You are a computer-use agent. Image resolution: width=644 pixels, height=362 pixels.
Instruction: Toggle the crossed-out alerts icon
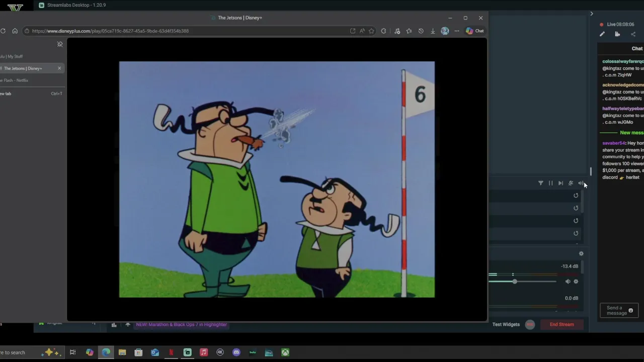click(x=571, y=183)
